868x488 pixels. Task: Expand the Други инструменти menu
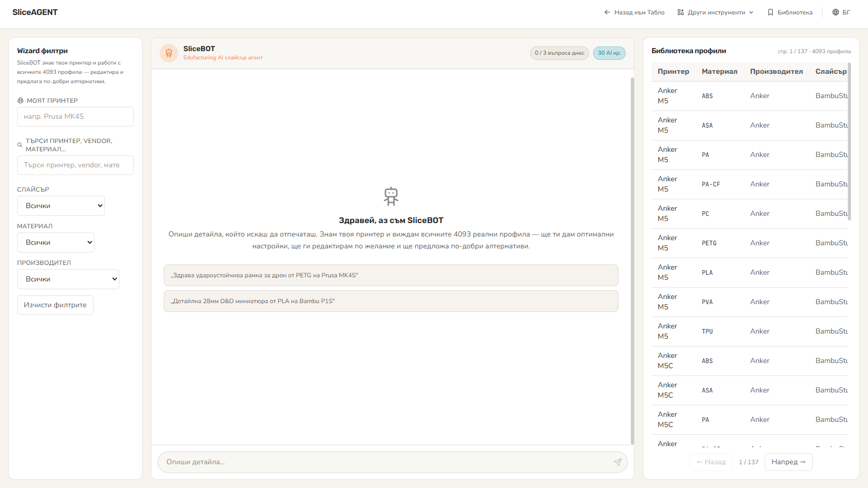tap(716, 12)
